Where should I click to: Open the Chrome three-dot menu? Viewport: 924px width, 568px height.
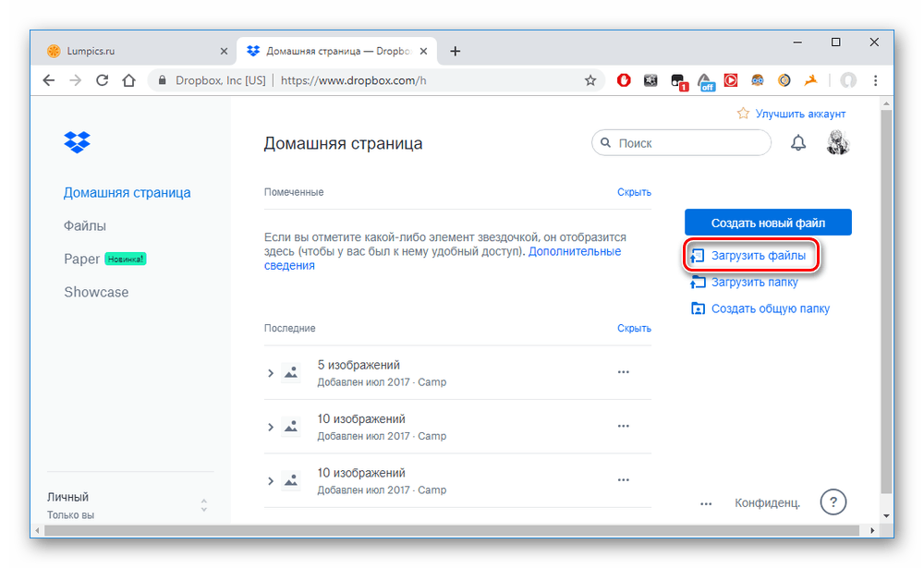[x=876, y=80]
